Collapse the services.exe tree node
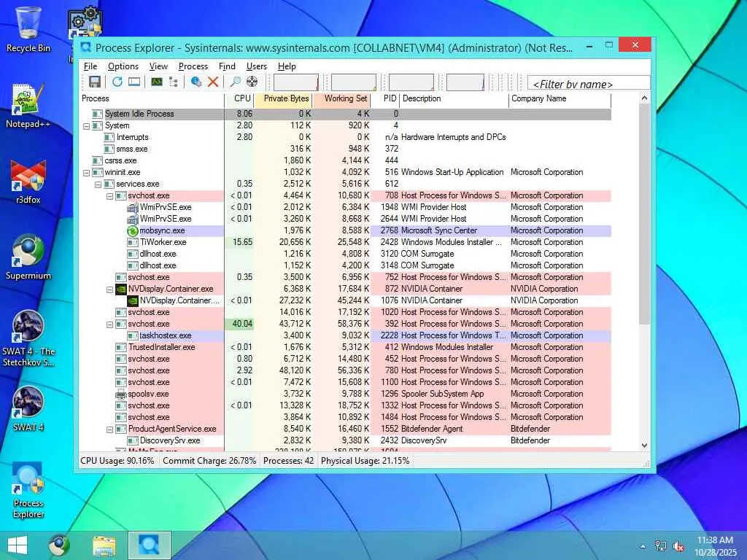 click(x=98, y=184)
